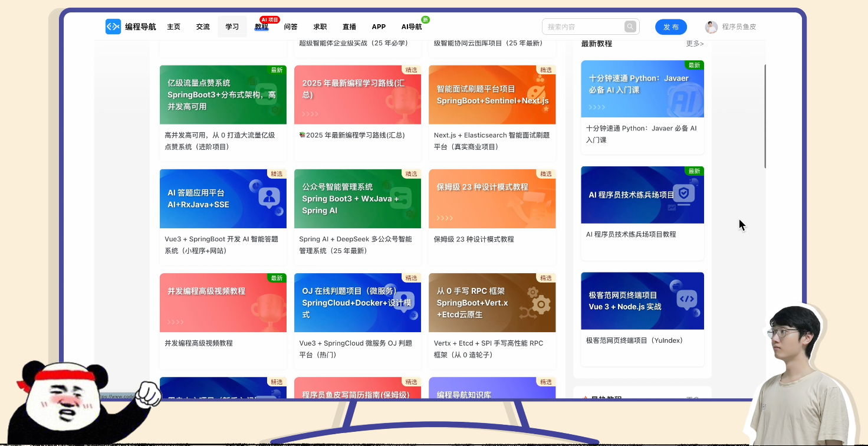The height and width of the screenshot is (446, 868).
Task: Click the search magnifier icon
Action: pos(630,27)
